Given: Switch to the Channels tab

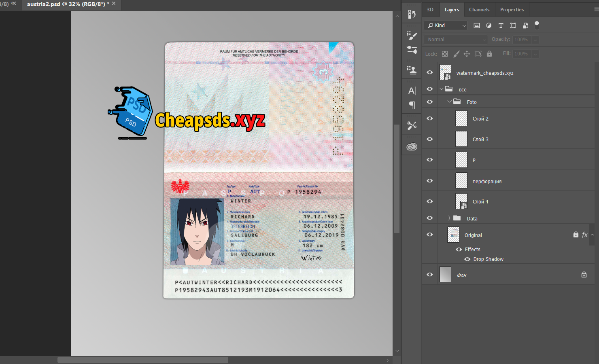Looking at the screenshot, I should (x=479, y=10).
